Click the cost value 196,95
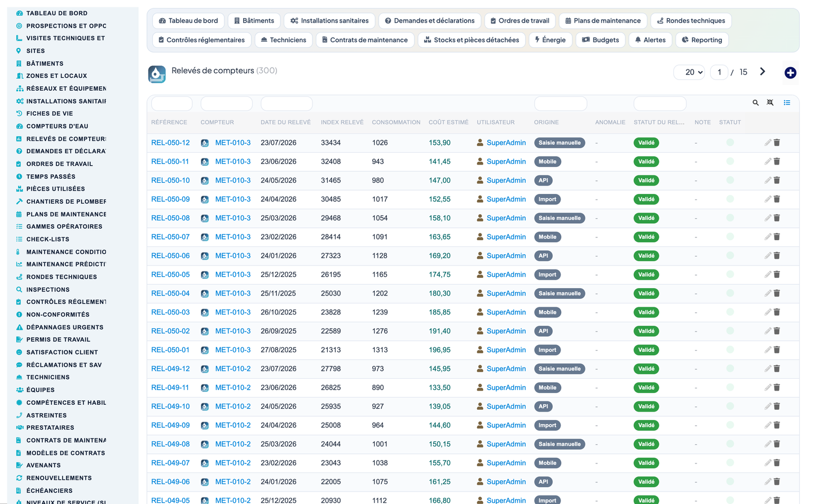 point(439,350)
